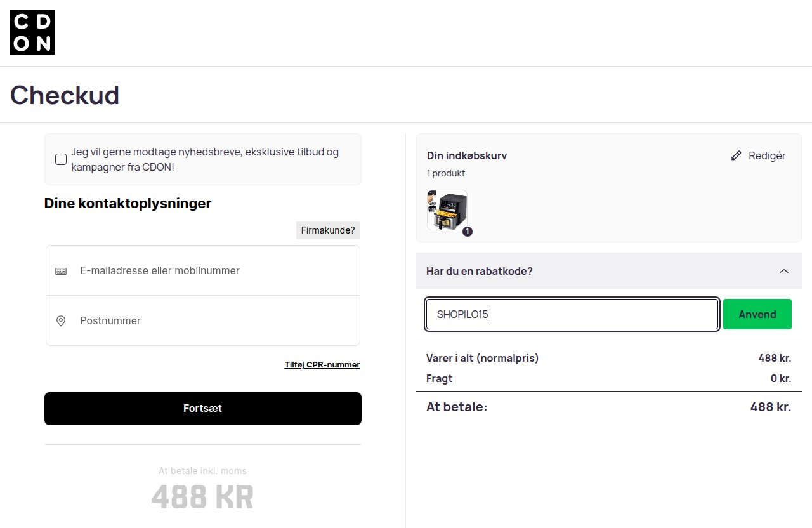Click the location pin icon beside Postnummer
Viewport: 812px width, 528px height.
point(61,321)
